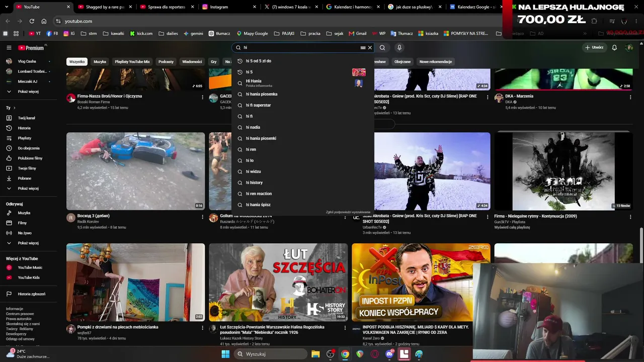The width and height of the screenshot is (644, 362).
Task: Click the Utwórz create button
Action: (594, 48)
